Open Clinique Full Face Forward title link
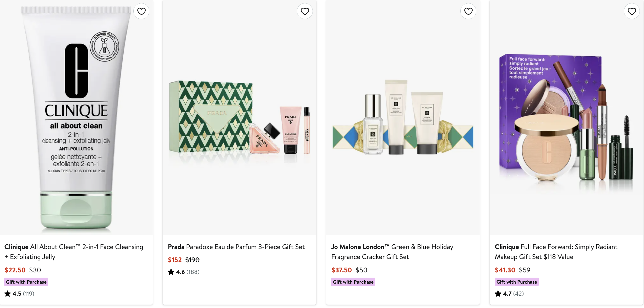Image resolution: width=644 pixels, height=308 pixels. (556, 251)
